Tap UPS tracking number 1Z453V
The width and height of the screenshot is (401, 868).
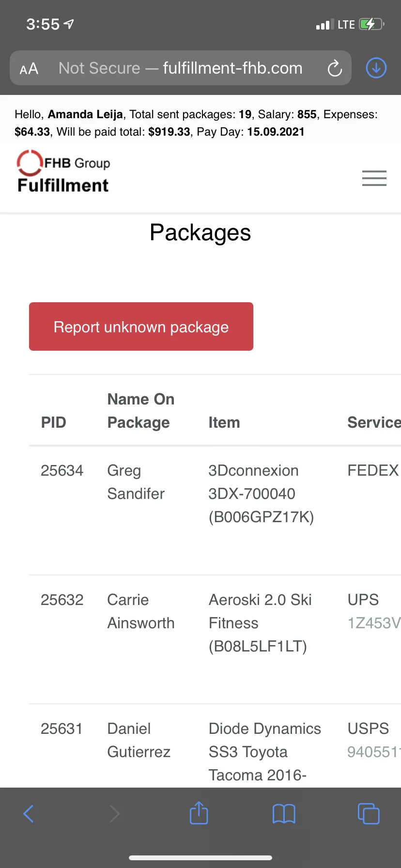pos(374,623)
